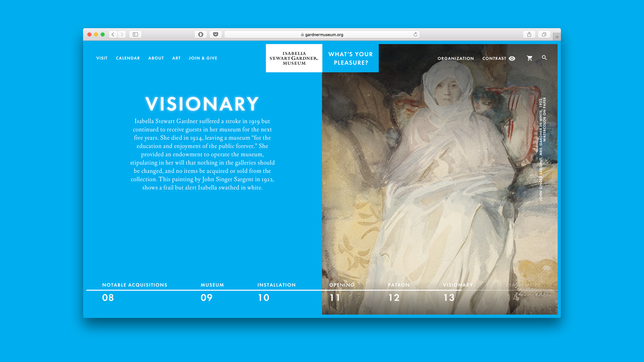Click the Sargent painting image

(x=439, y=179)
